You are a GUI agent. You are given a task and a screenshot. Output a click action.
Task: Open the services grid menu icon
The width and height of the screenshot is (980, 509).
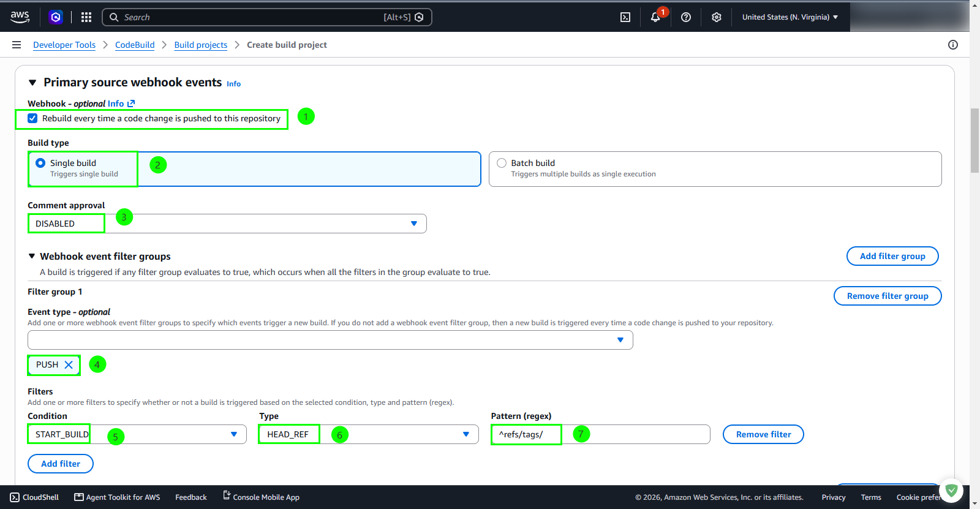coord(86,17)
